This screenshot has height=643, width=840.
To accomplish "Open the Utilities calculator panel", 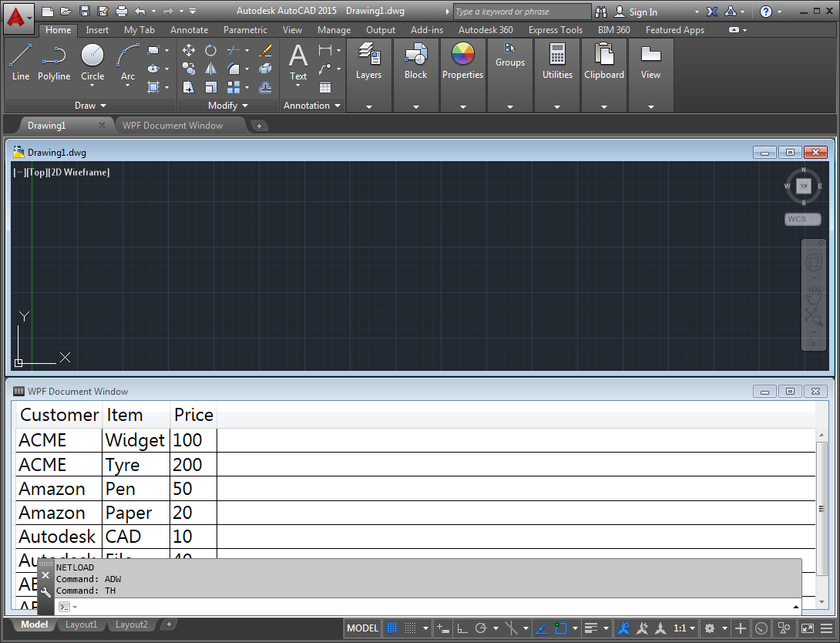I will tap(557, 62).
